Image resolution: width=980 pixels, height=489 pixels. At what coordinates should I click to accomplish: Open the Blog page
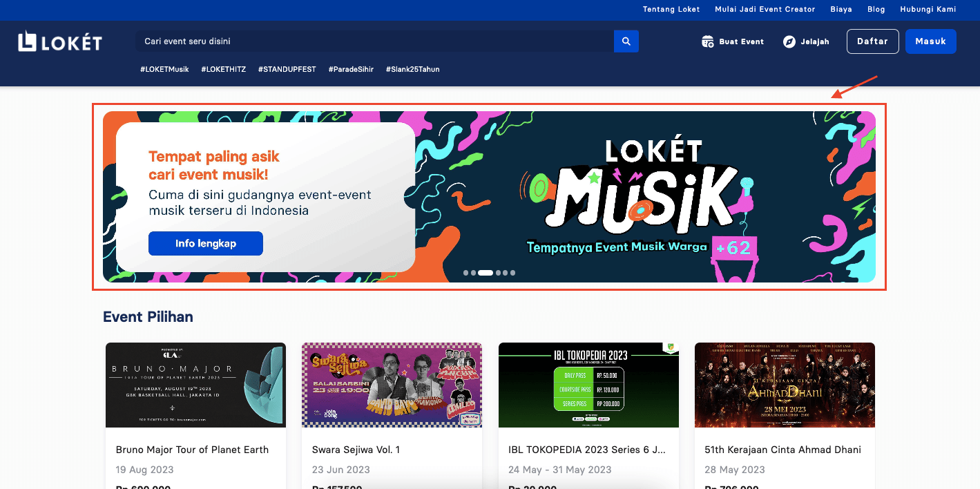click(x=876, y=10)
